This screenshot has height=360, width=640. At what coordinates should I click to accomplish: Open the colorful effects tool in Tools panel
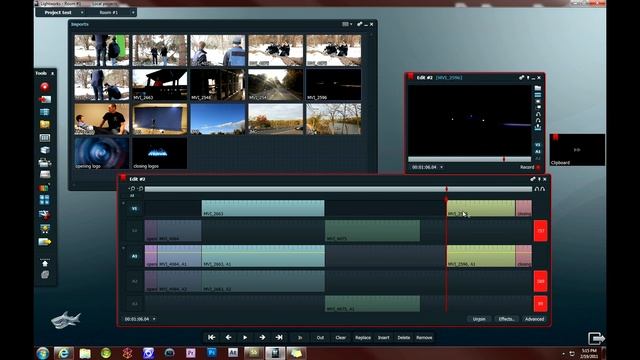pyautogui.click(x=44, y=188)
